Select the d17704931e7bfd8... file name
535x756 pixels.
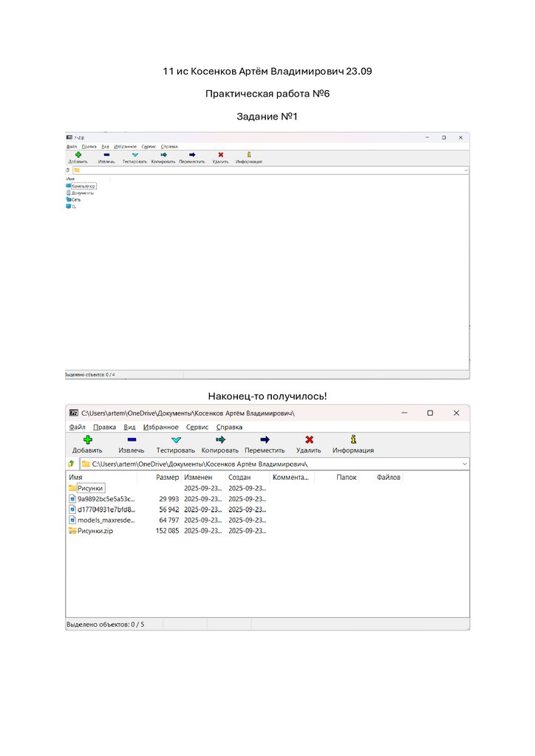(106, 509)
